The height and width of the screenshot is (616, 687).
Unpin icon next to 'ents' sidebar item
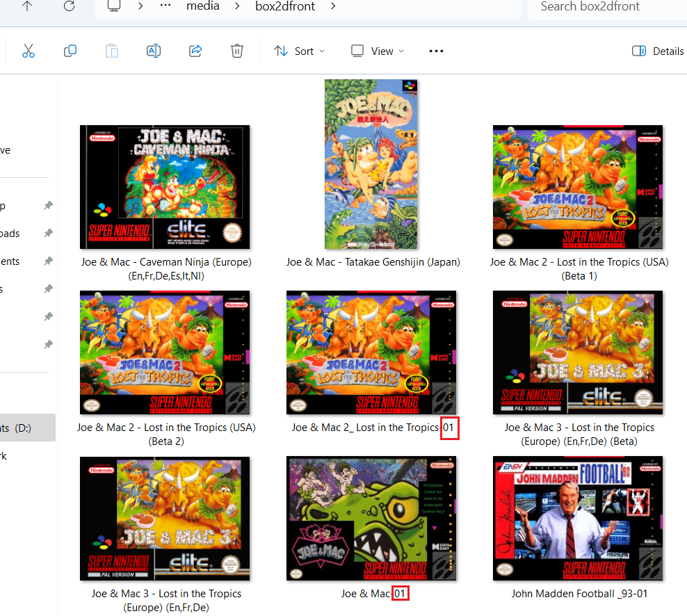(x=48, y=261)
